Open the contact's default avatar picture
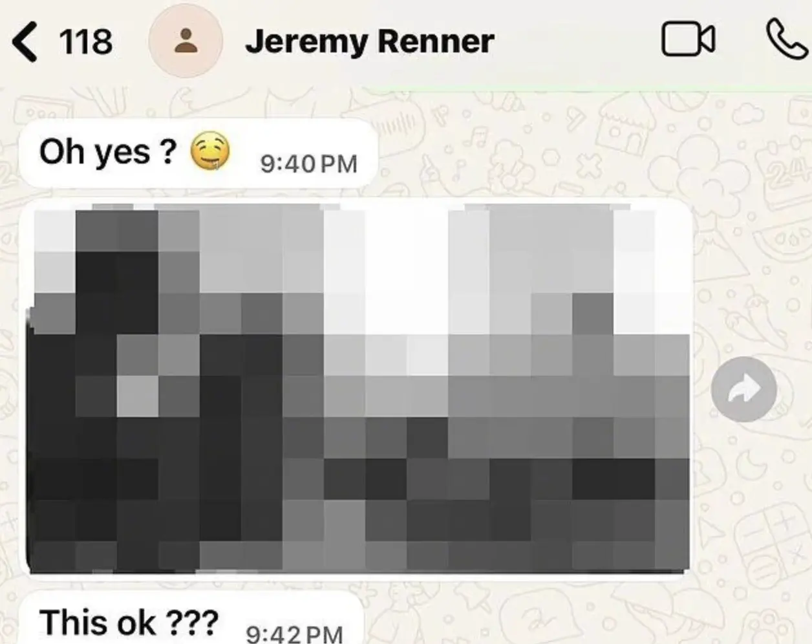This screenshot has width=812, height=644. pyautogui.click(x=186, y=40)
